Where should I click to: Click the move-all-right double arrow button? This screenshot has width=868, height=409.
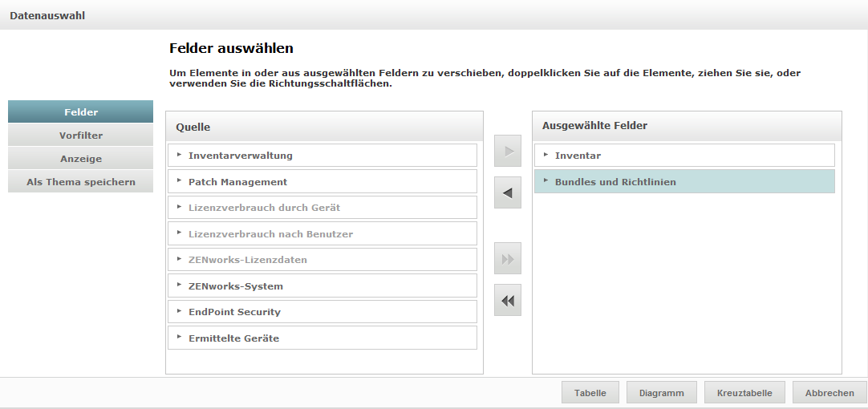click(508, 259)
